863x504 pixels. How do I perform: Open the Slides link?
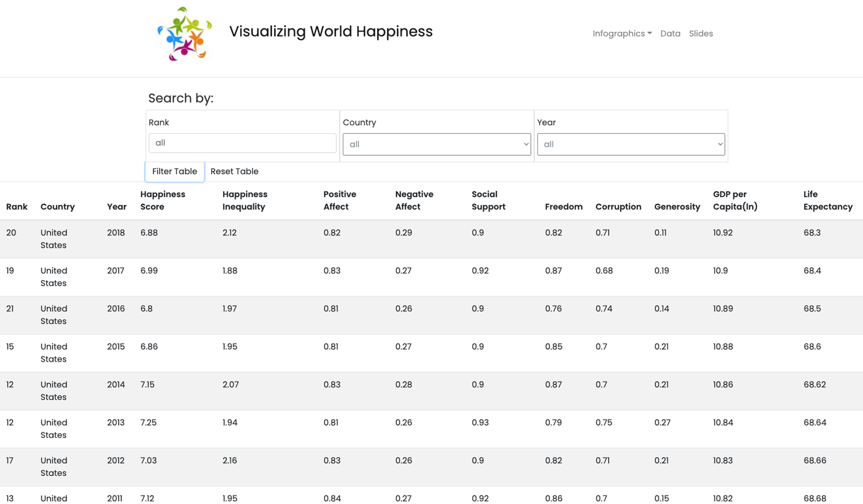tap(701, 33)
